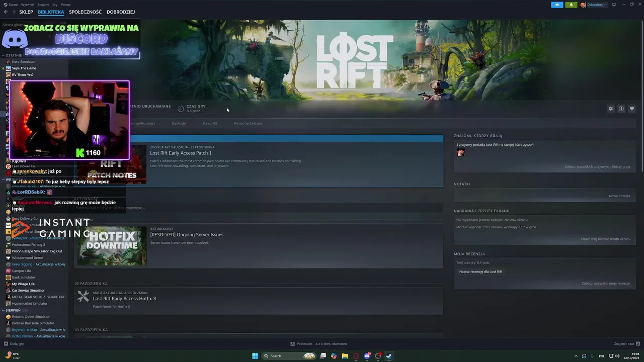Open the Lost Rift game info icon
Viewport: 644px width, 362px height.
coord(621,109)
